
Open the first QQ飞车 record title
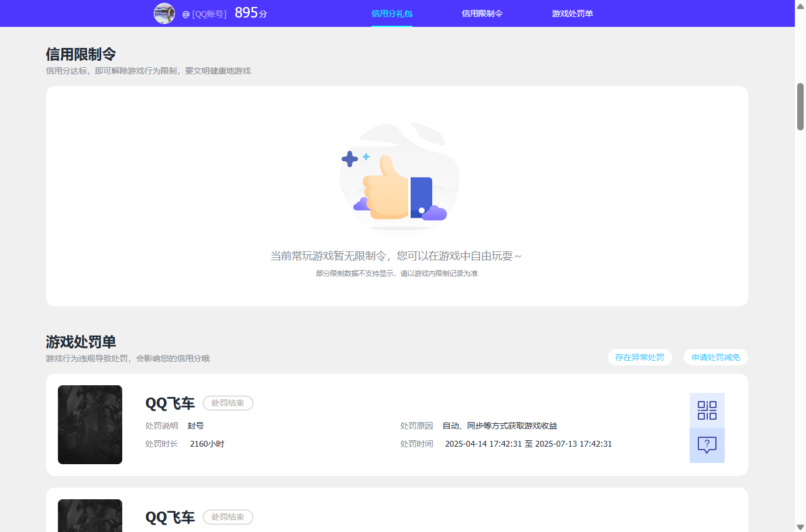tap(170, 403)
